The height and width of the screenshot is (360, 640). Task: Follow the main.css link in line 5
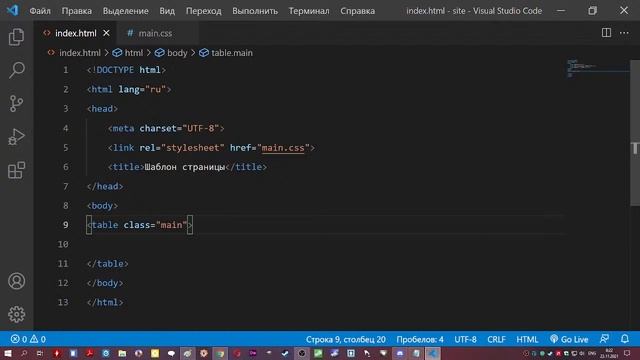click(x=283, y=148)
